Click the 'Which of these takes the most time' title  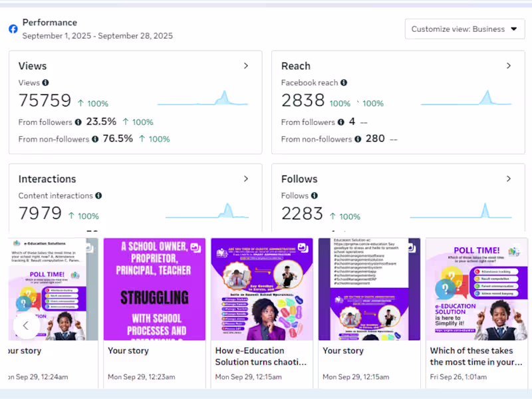click(476, 356)
